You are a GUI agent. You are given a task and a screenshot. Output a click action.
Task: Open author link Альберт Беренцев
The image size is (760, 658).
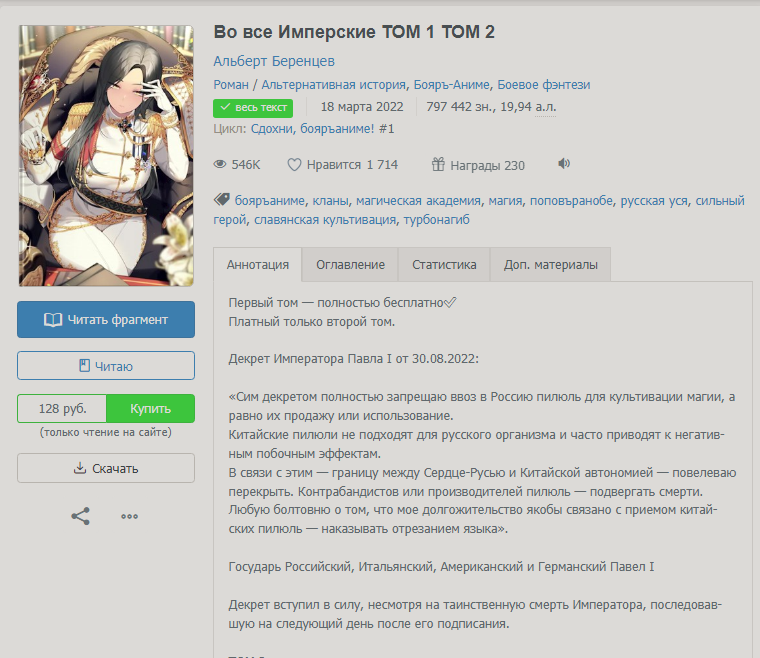[274, 61]
